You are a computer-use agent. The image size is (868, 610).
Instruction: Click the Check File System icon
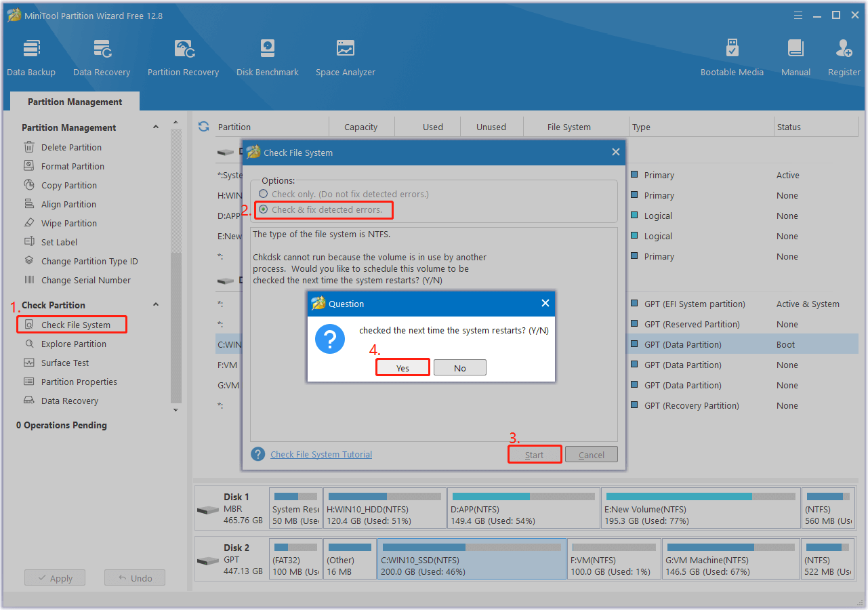point(29,325)
